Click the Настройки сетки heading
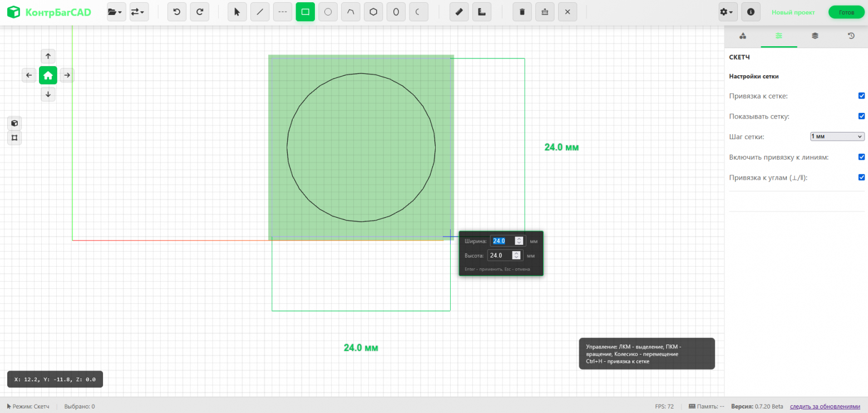The width and height of the screenshot is (868, 413). [754, 76]
